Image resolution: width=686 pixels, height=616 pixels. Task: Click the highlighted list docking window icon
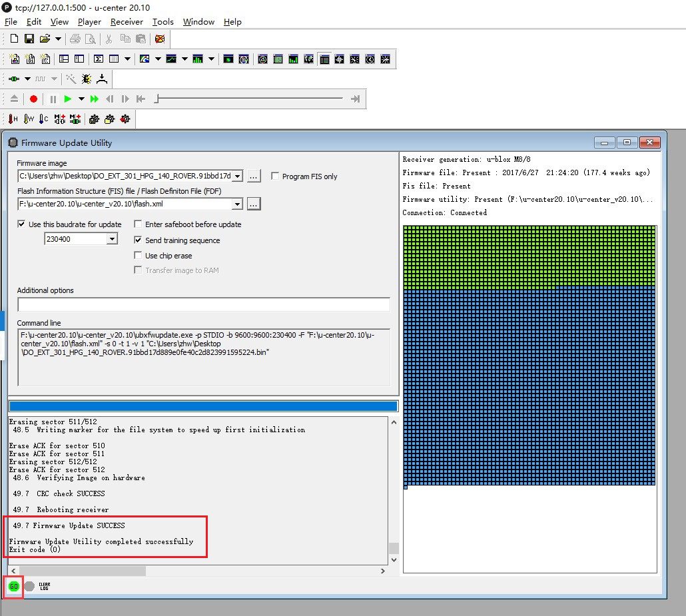(324, 59)
